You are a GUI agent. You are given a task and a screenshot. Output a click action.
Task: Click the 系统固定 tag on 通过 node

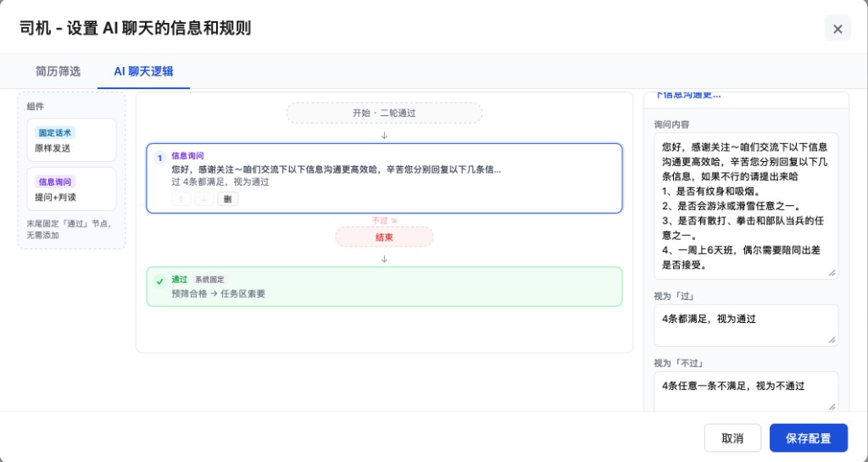tap(209, 280)
